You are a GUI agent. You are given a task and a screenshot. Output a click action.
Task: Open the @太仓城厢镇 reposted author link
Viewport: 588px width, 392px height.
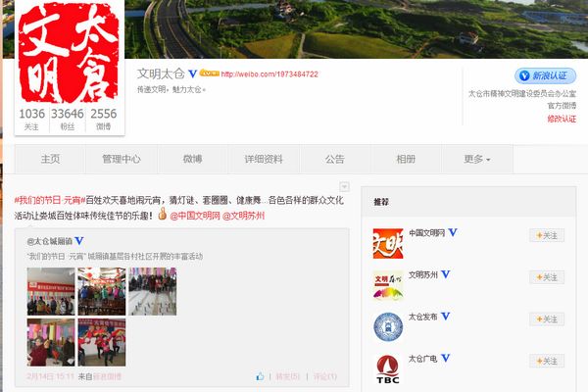click(50, 241)
